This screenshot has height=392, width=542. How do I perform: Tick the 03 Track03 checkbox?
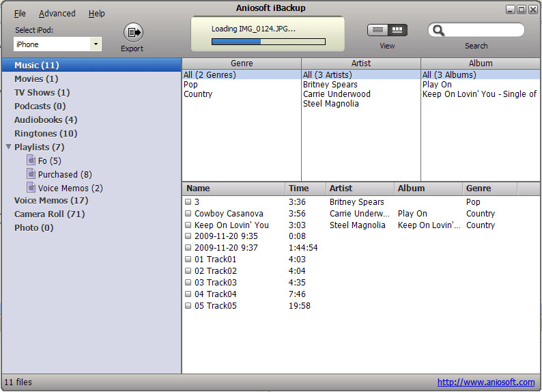click(x=188, y=282)
